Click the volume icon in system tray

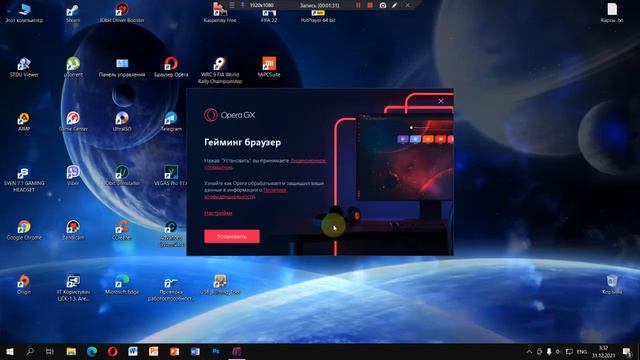tap(558, 351)
